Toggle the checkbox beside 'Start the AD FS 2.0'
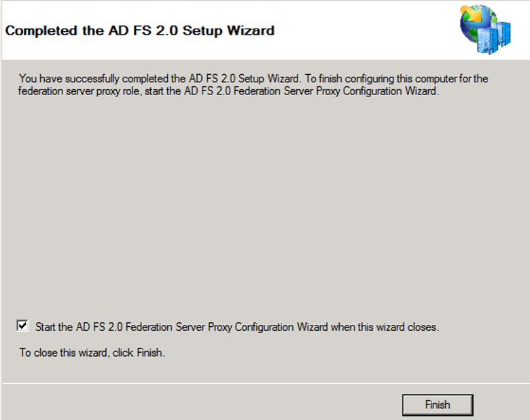530x420 pixels. tap(23, 326)
